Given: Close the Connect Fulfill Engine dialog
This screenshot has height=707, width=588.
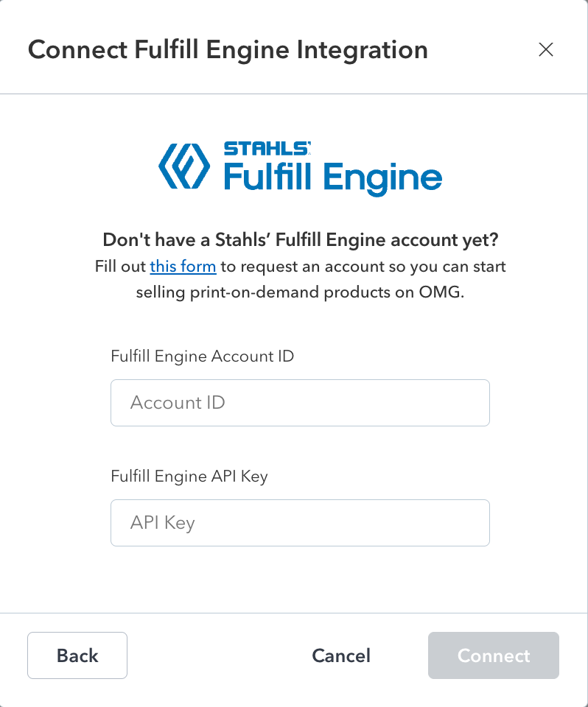Looking at the screenshot, I should (545, 49).
